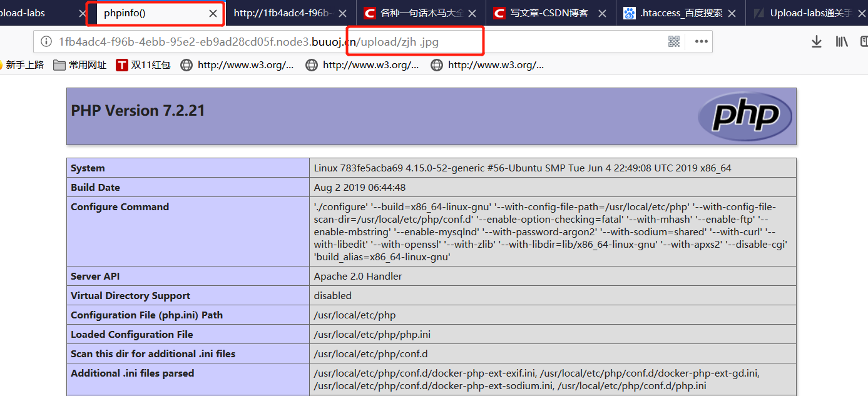
Task: Close the 写文章-CSDN博客 tab
Action: 602,13
